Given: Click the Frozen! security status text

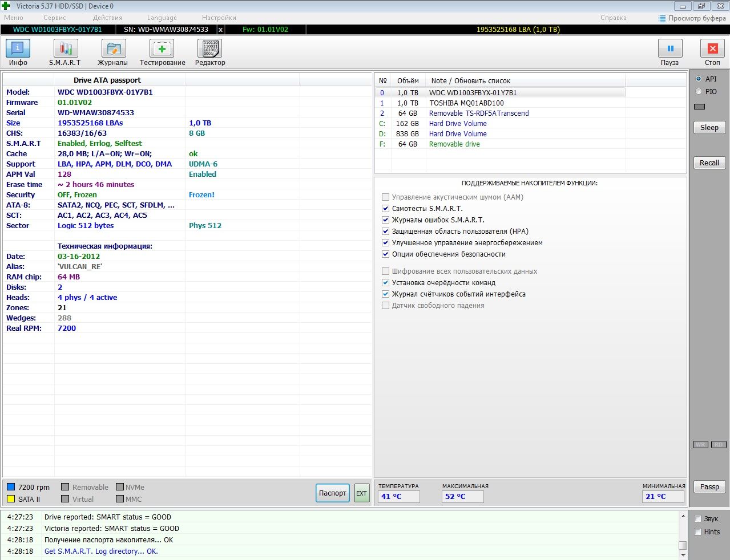Looking at the screenshot, I should pos(201,195).
